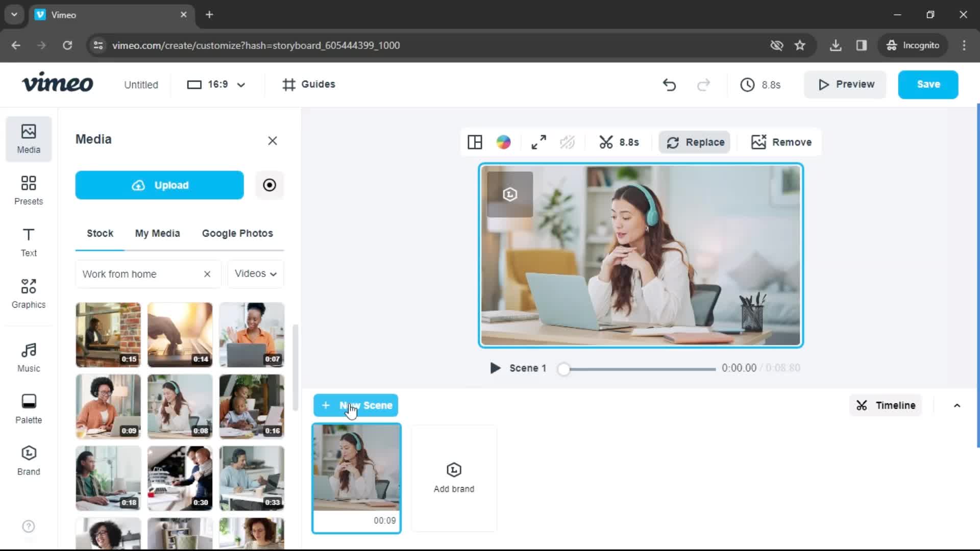The image size is (980, 551).
Task: Add a New Scene
Action: pyautogui.click(x=356, y=406)
